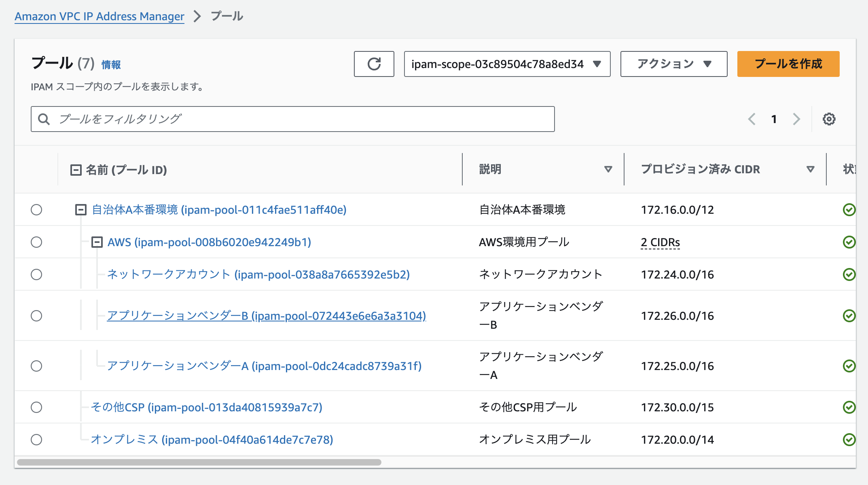
Task: Open Amazon VPC IP Address Manager breadcrumb
Action: [100, 16]
